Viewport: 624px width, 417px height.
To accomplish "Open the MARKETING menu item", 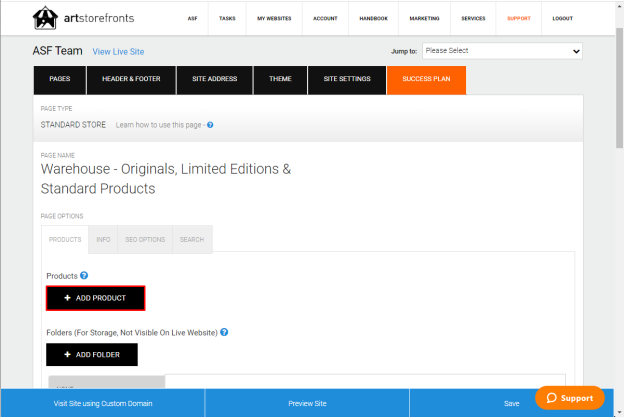I will point(424,18).
